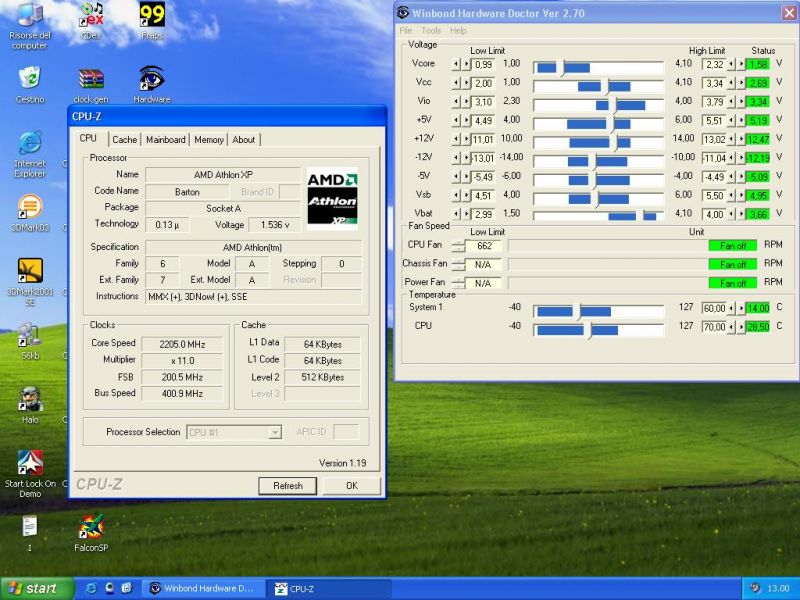Select the 3DMark2001 SE desktop shortcut
The width and height of the screenshot is (800, 600).
point(30,282)
